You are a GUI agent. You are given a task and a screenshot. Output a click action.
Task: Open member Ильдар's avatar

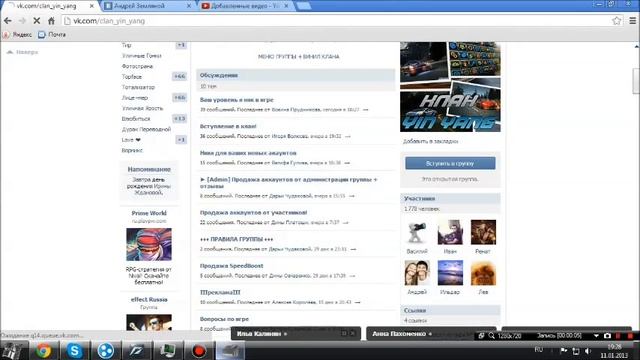(x=450, y=273)
